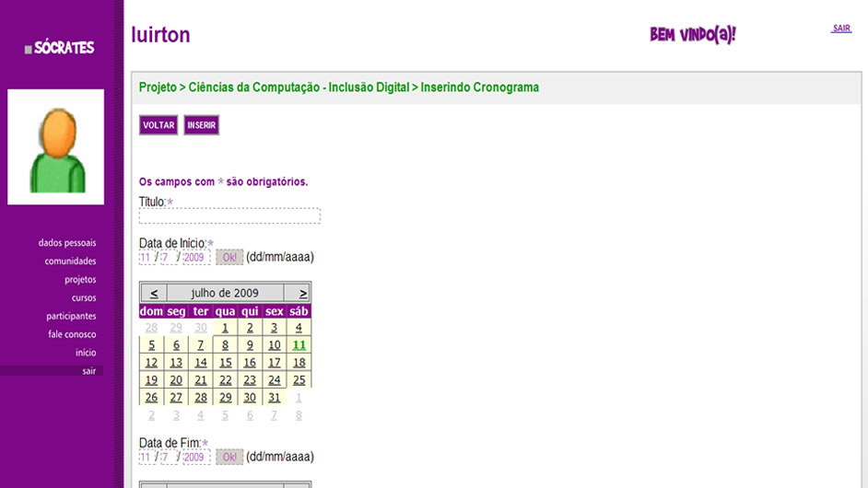Click the Título input field

click(x=229, y=216)
